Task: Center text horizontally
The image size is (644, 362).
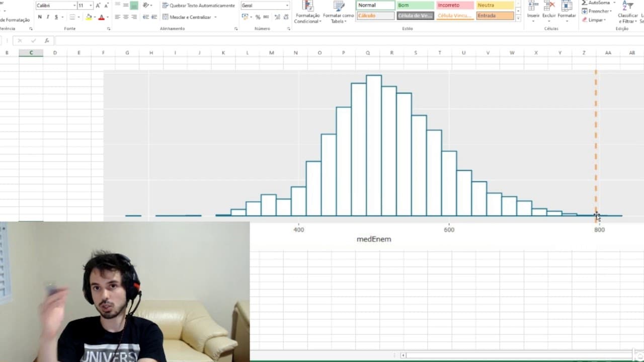Action: coord(125,17)
